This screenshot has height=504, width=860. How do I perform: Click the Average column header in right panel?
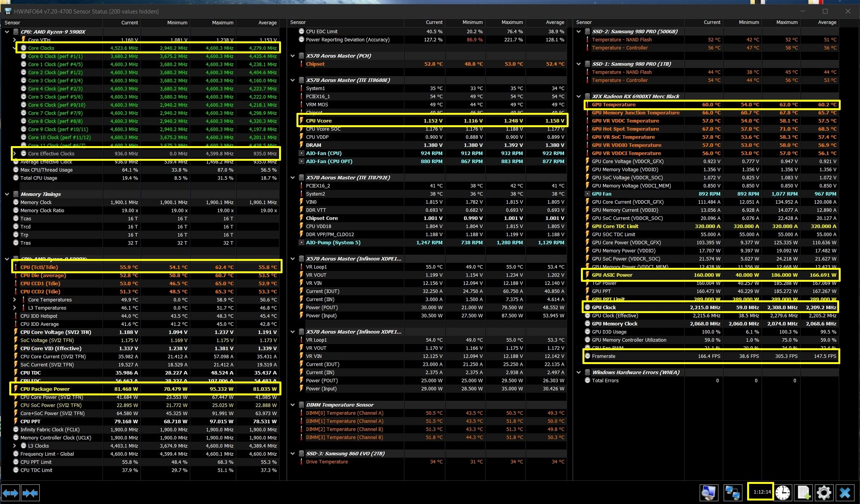tap(827, 22)
